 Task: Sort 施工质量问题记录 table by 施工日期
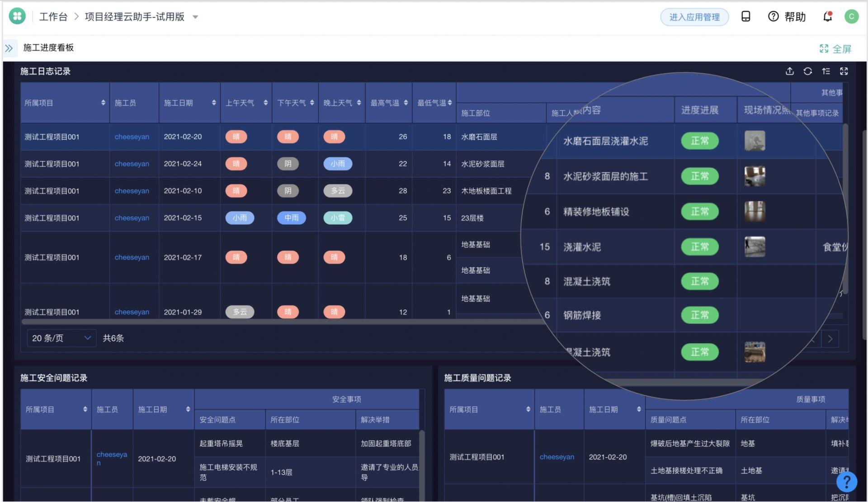coord(639,409)
